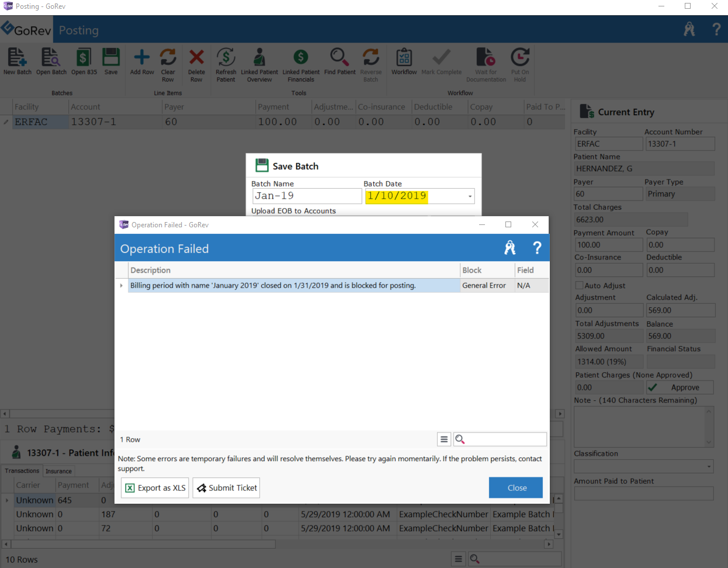Click help question mark in Posting header
Viewport: 728px width, 568px height.
tap(716, 29)
